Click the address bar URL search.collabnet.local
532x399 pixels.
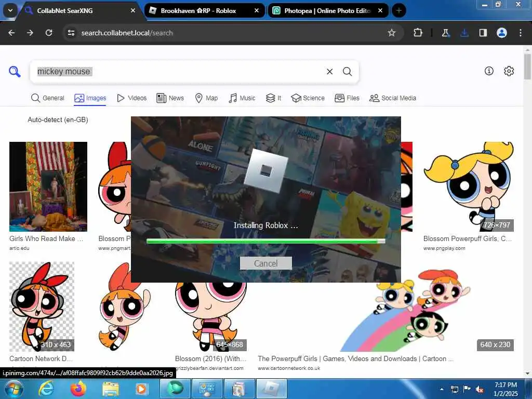127,33
